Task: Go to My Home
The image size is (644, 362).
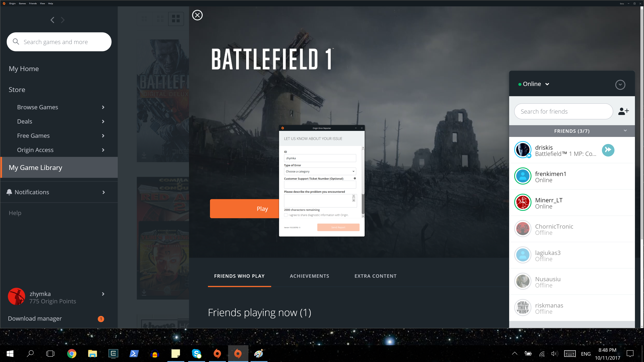Action: click(x=24, y=68)
